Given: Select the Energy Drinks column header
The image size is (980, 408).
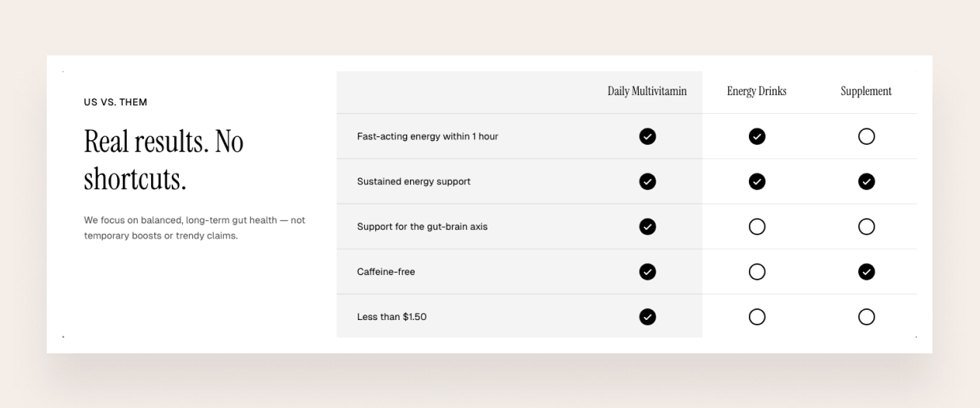Looking at the screenshot, I should point(757,91).
